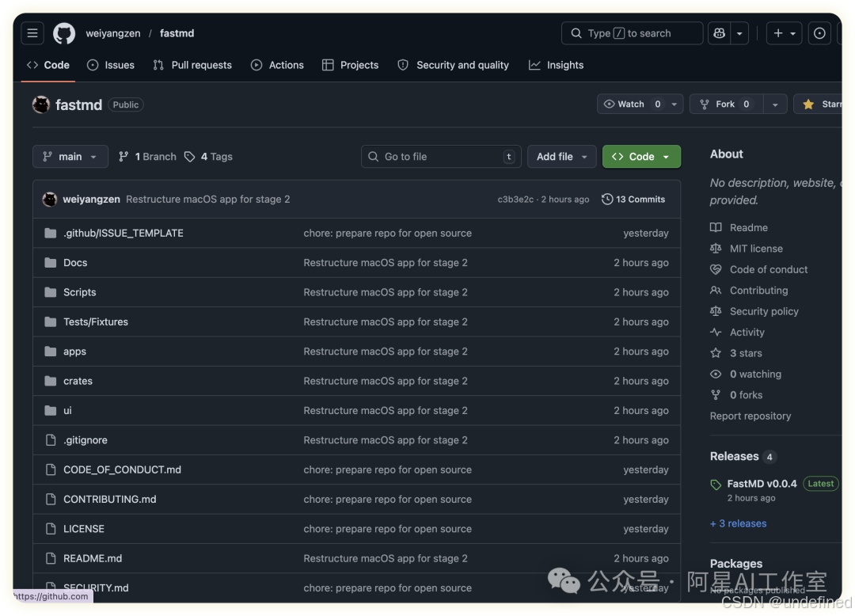855x616 pixels.
Task: Click the folder icon next to Docs
Action: click(50, 263)
